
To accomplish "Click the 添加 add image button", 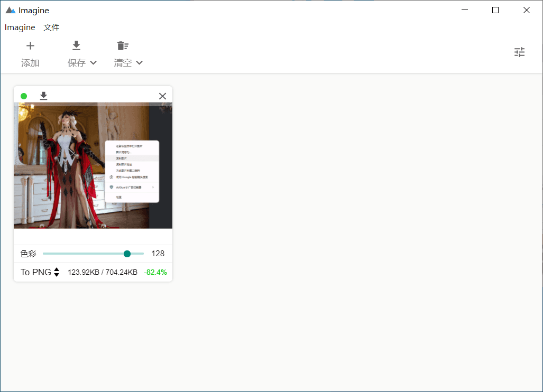I will 30,54.
